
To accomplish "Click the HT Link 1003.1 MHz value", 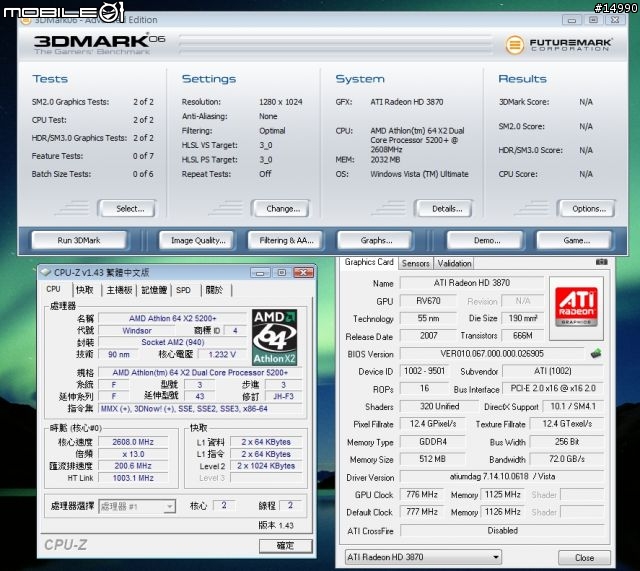I will click(133, 478).
